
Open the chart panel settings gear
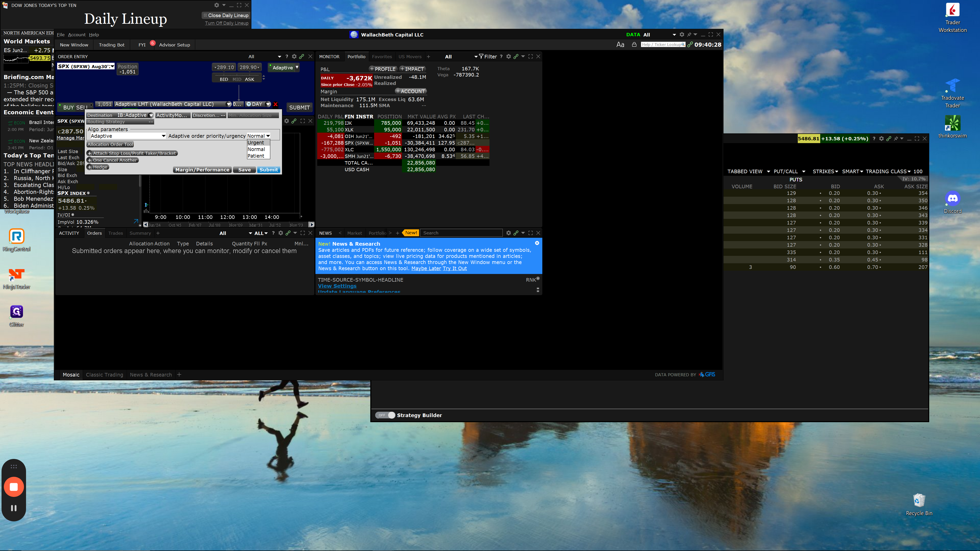point(287,121)
